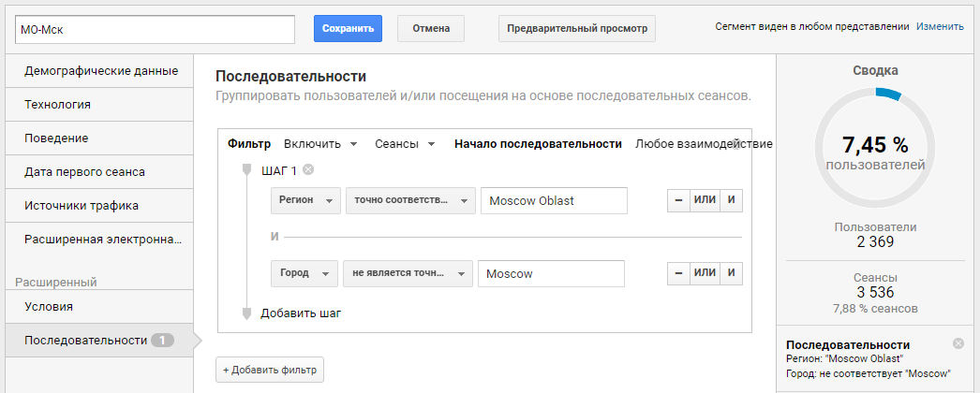Open the Демографические данные section

coord(99,71)
